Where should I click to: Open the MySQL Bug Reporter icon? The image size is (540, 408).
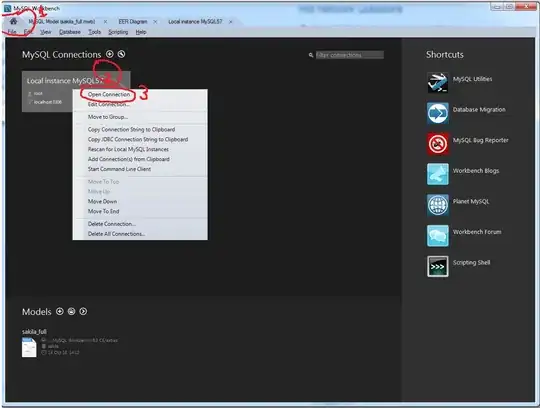coord(437,144)
